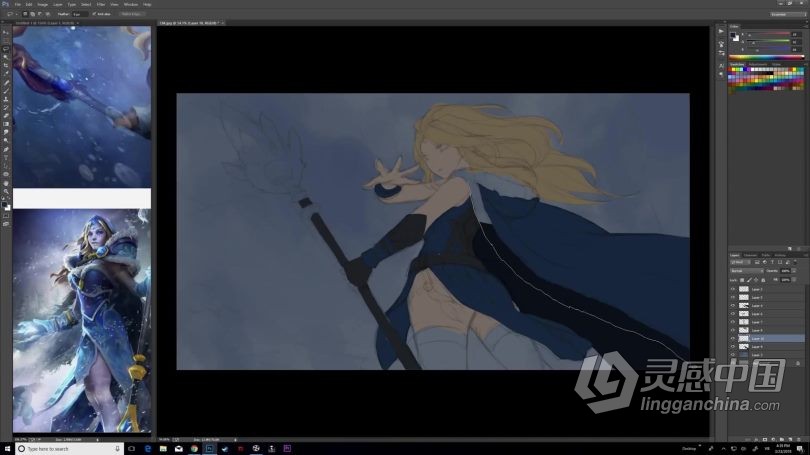
Task: Select the Quick Selection tool
Action: pyautogui.click(x=6, y=56)
